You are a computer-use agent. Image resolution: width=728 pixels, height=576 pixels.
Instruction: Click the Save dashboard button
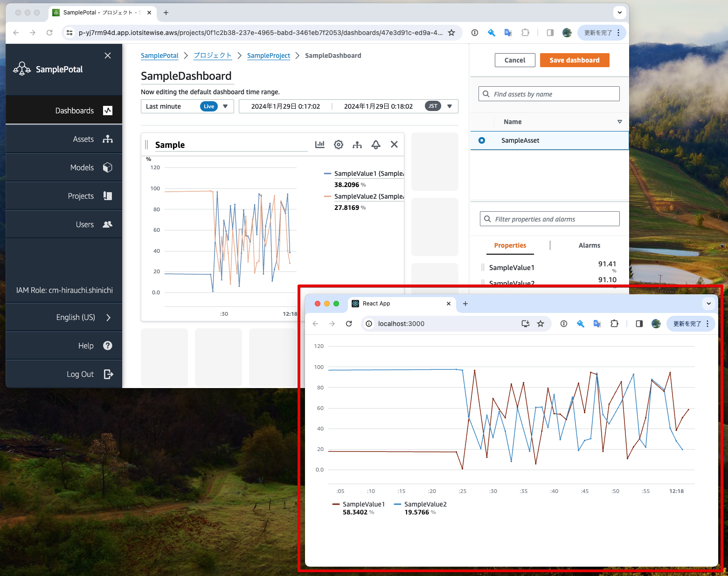point(575,60)
